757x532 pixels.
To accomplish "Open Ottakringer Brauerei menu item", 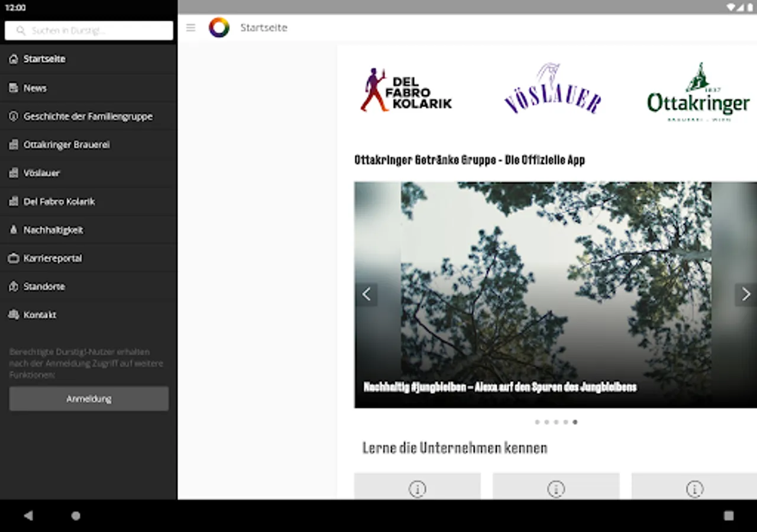I will coord(89,145).
